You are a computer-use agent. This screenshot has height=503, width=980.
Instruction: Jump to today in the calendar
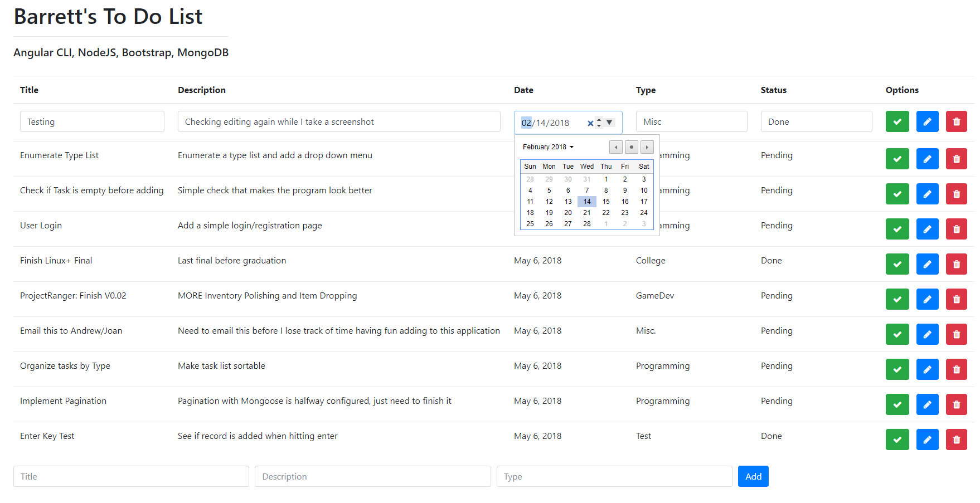pos(631,147)
